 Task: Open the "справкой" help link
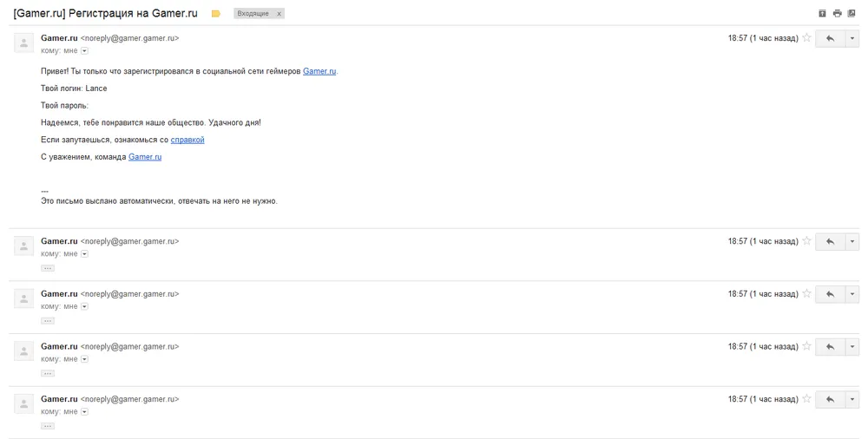tap(187, 140)
